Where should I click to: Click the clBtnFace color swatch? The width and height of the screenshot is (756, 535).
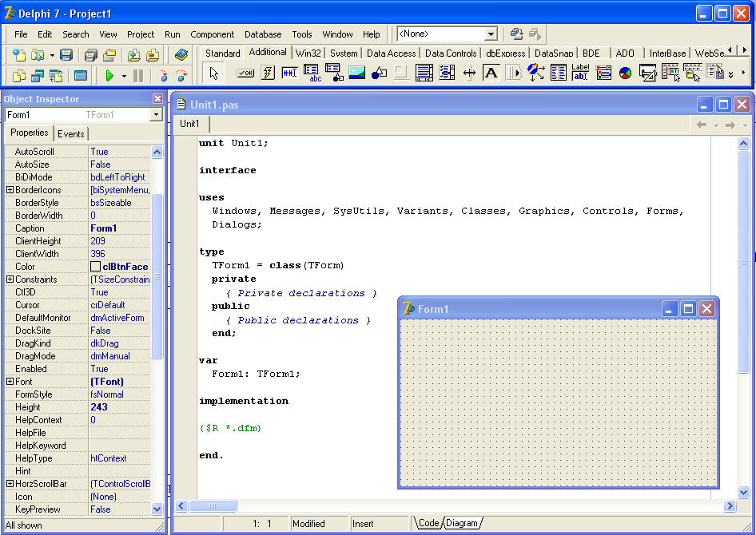click(x=95, y=266)
